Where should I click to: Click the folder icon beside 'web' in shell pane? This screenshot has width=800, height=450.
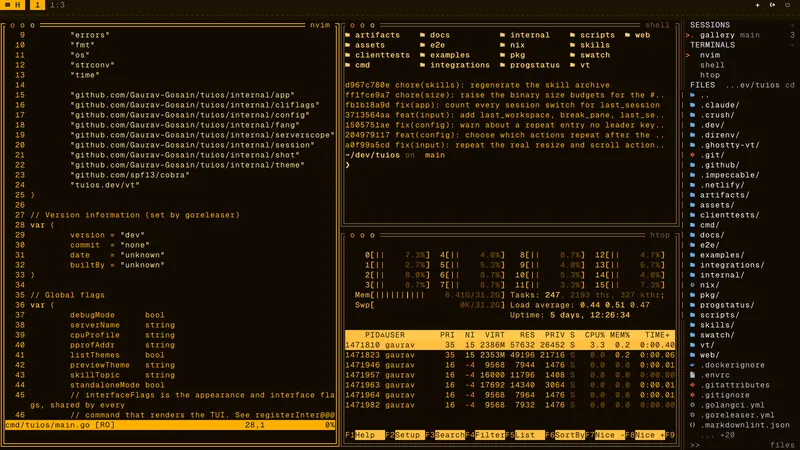click(x=628, y=35)
